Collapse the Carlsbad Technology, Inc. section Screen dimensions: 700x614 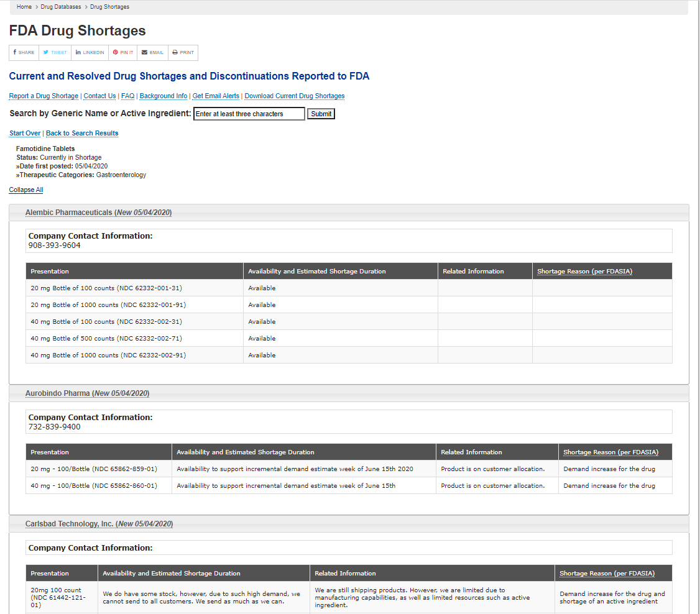click(x=99, y=524)
